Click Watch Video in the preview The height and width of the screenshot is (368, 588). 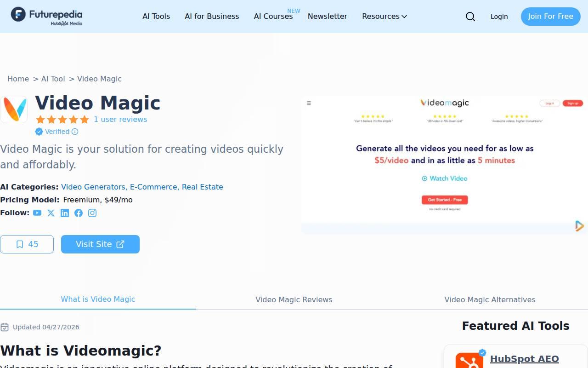click(445, 178)
